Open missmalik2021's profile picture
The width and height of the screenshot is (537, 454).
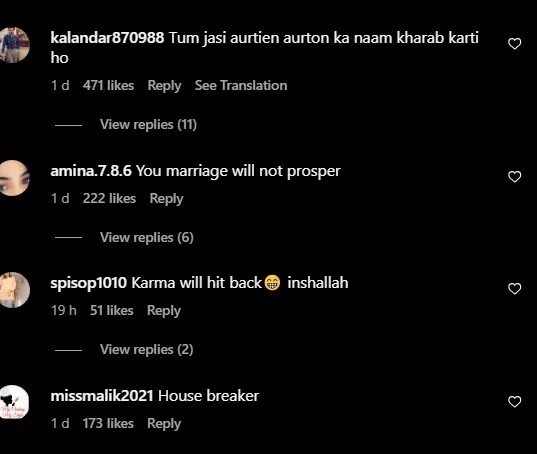(x=14, y=402)
